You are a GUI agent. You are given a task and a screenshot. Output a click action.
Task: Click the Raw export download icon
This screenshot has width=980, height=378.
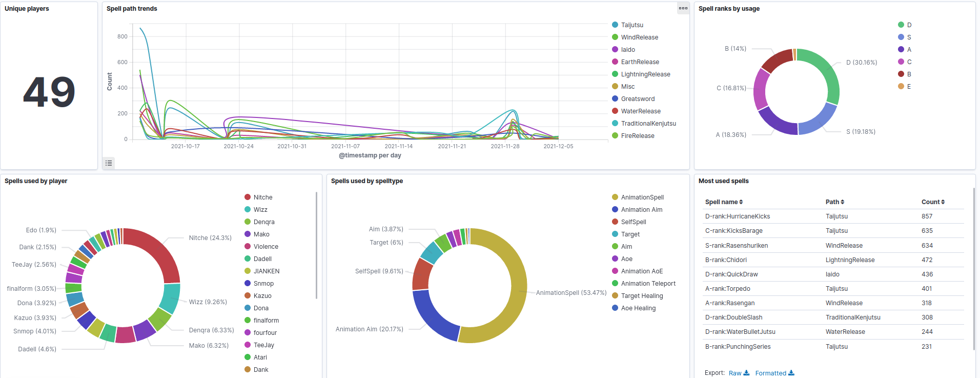746,373
